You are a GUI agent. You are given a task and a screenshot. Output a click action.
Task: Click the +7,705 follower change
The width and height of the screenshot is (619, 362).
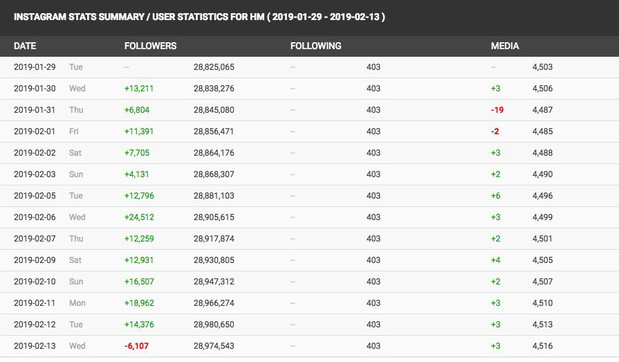(x=137, y=153)
